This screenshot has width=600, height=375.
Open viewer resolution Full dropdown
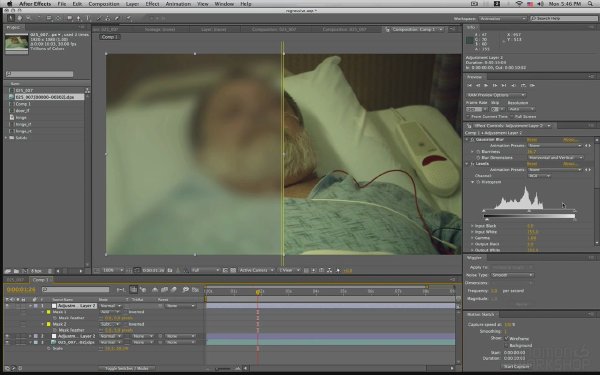click(x=205, y=270)
